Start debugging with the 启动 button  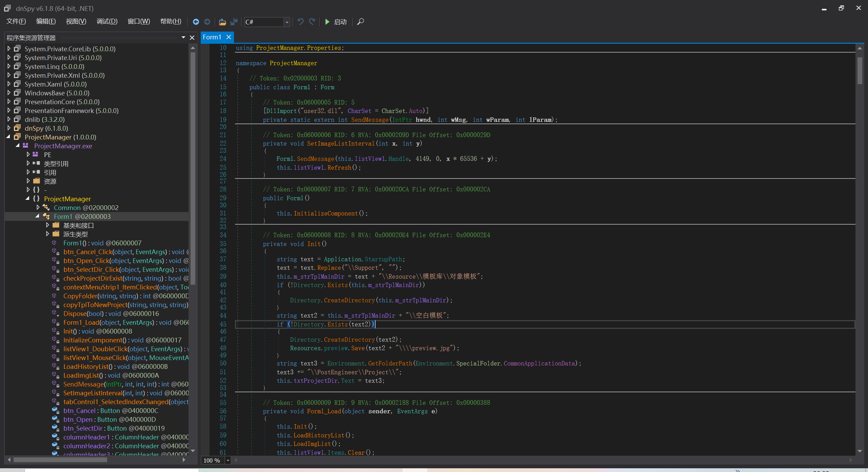[x=336, y=22]
